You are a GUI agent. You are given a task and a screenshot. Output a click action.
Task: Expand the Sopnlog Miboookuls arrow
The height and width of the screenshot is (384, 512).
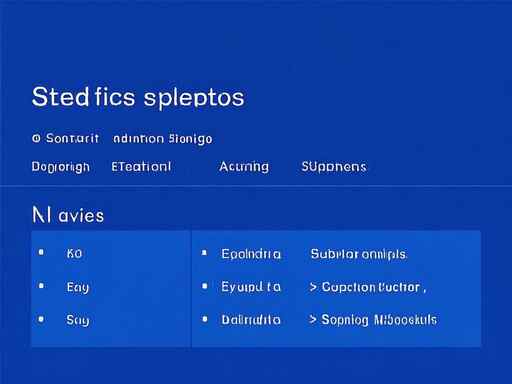(313, 320)
